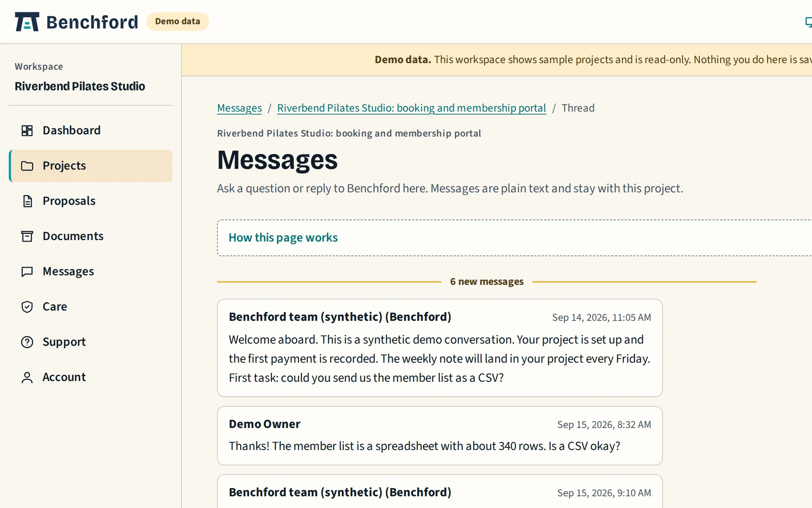This screenshot has height=508, width=812.
Task: Click the Welcome aboard message text
Action: tap(439, 359)
